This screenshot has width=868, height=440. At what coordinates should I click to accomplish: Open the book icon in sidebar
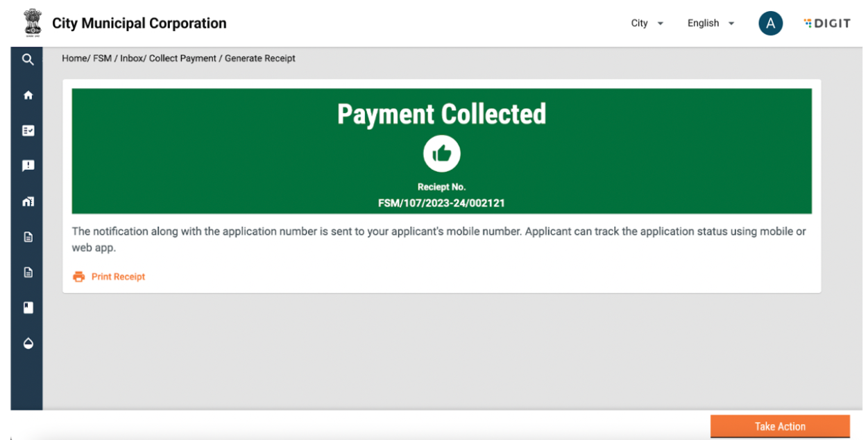28,307
